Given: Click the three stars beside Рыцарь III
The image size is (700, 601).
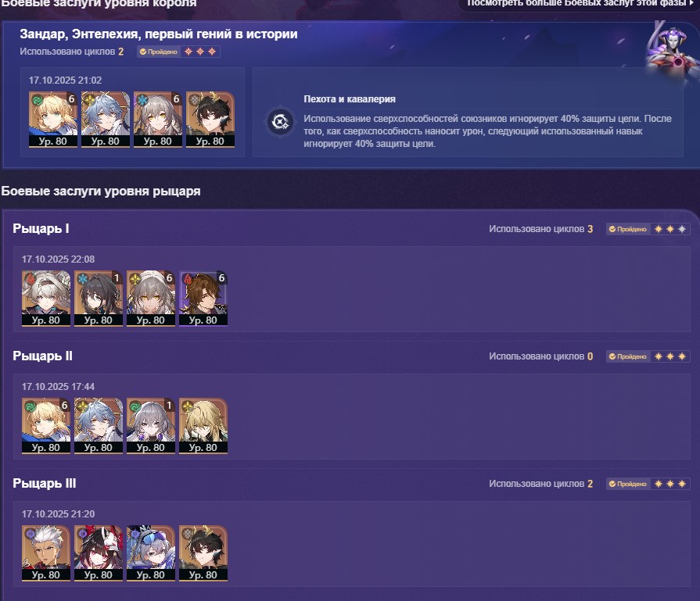Looking at the screenshot, I should [x=670, y=484].
